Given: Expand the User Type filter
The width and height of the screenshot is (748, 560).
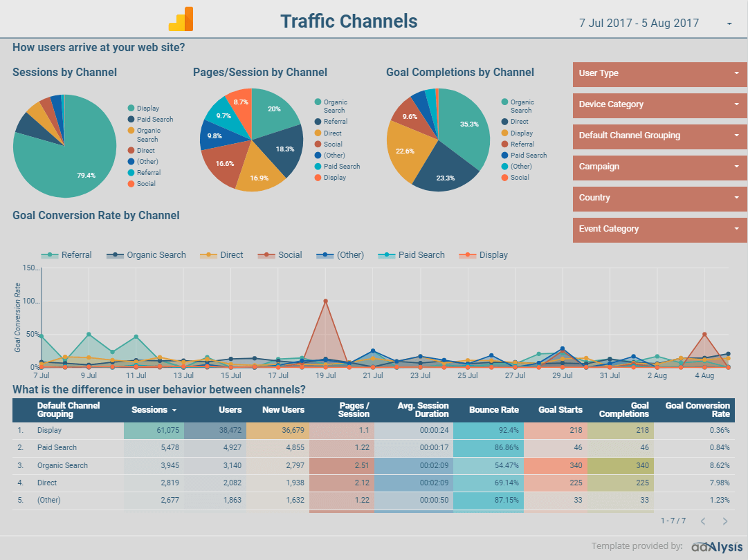Looking at the screenshot, I should click(659, 73).
